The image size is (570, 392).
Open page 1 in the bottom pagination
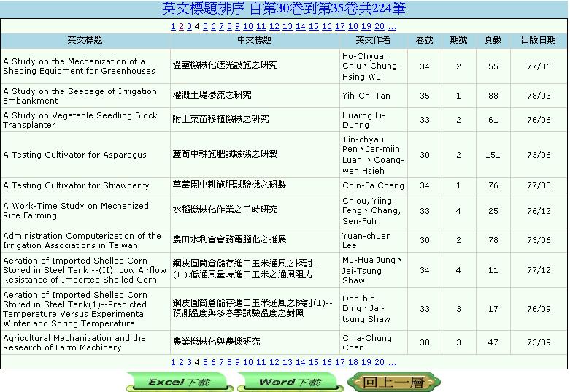(173, 362)
